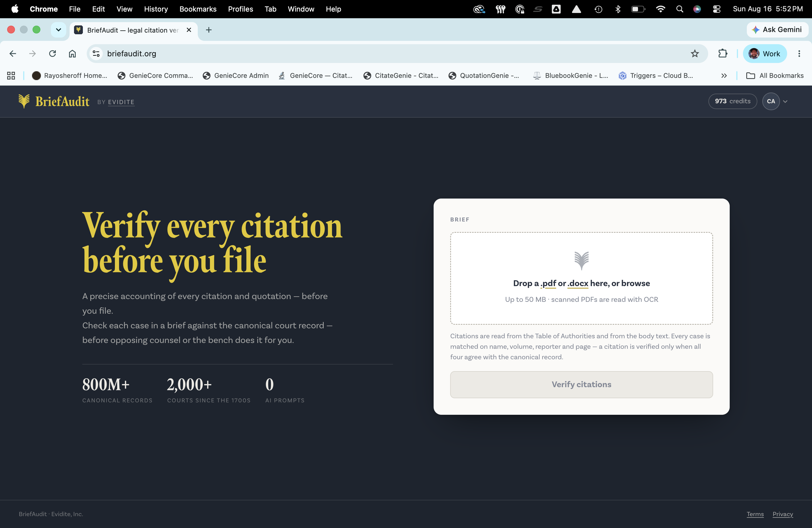812x528 pixels.
Task: Open Control Center toggles icon
Action: point(716,9)
